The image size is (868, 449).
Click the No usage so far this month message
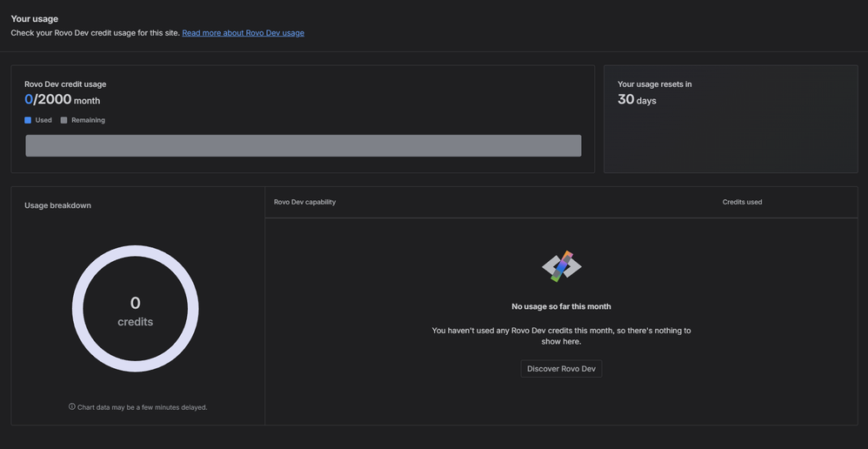(x=561, y=306)
